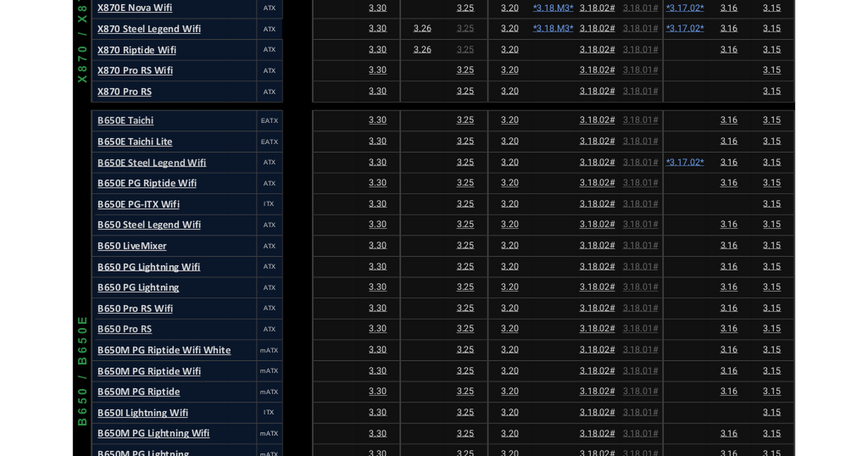This screenshot has height=456, width=868.
Task: Open 3.30 BIOS for B650E Taichi
Action: click(378, 120)
